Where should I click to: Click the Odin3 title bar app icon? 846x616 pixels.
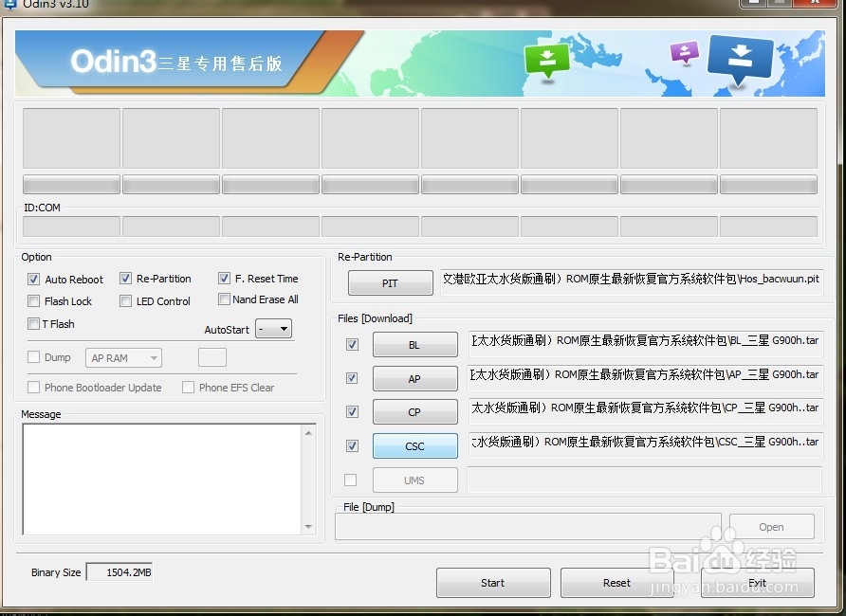(x=9, y=4)
